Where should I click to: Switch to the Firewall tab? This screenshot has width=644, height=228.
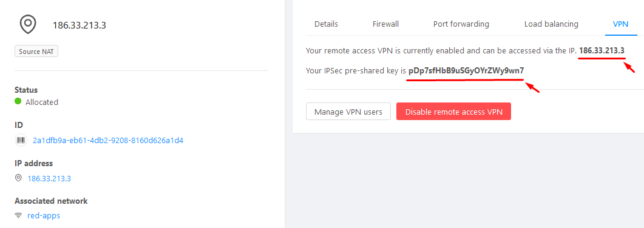tap(385, 24)
